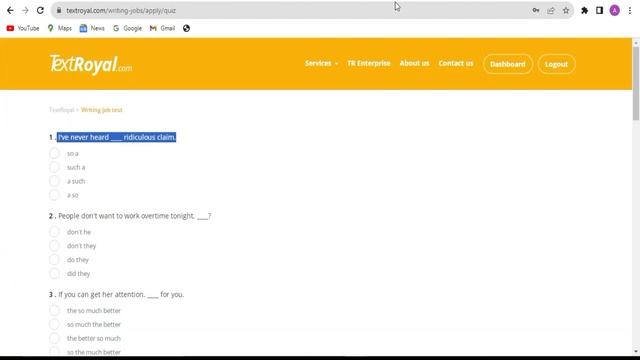Open the Chrome three-dot menu
The width and height of the screenshot is (640, 360).
click(x=630, y=11)
